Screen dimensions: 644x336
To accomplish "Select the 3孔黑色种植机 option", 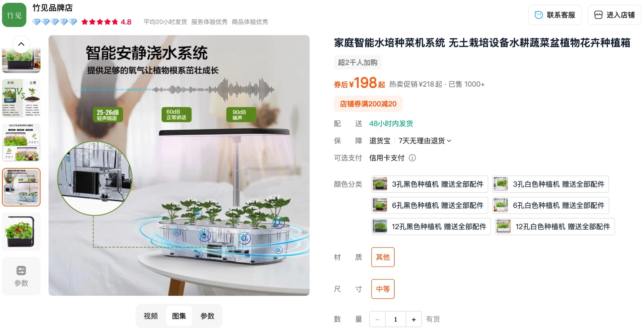I will tap(430, 184).
